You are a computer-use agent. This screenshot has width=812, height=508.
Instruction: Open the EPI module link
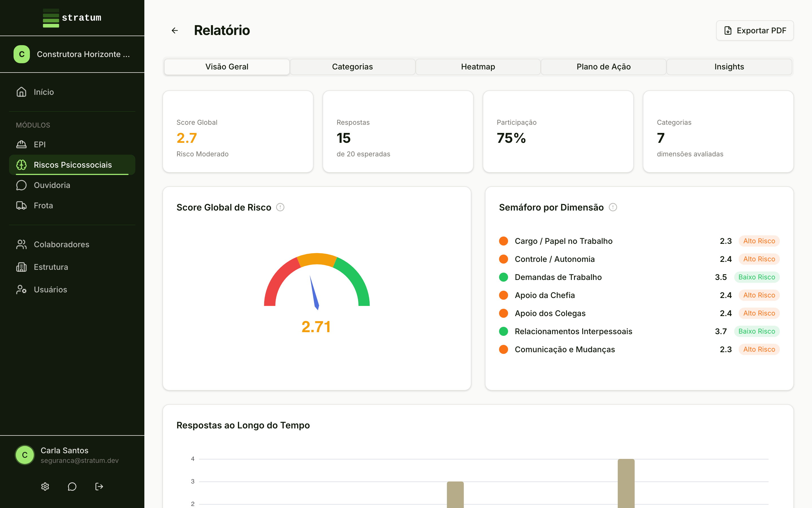tap(72, 144)
